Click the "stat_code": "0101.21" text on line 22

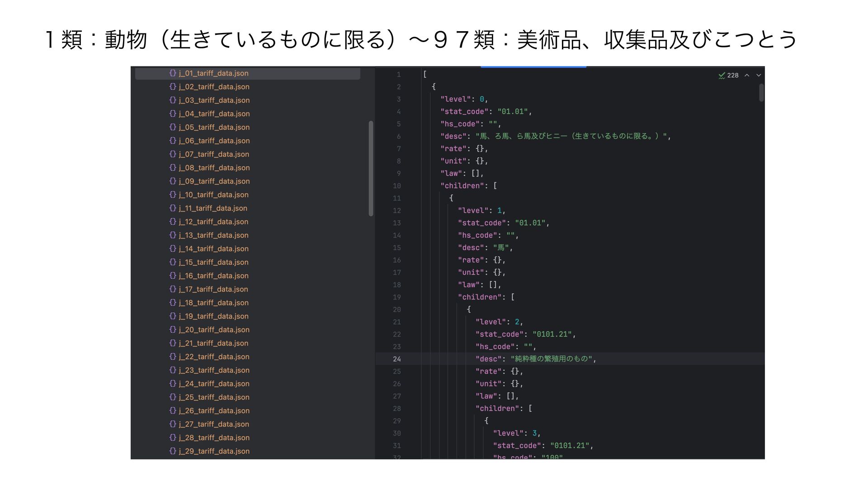(x=525, y=334)
